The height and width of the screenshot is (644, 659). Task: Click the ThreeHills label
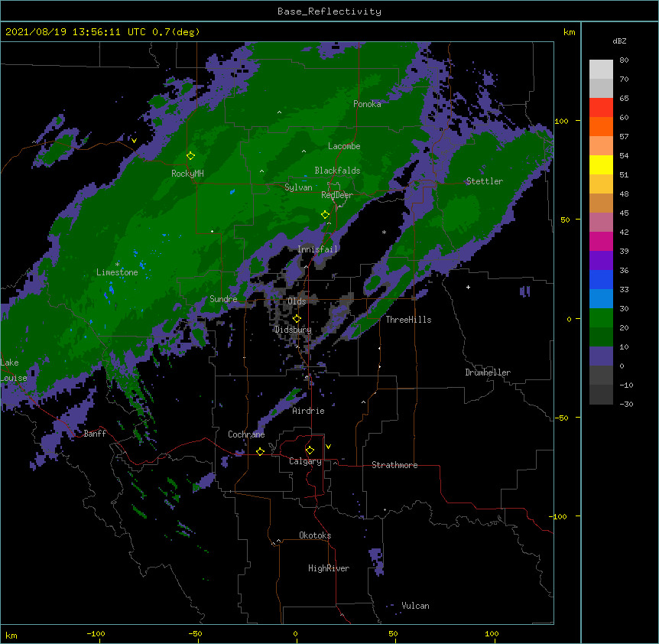click(x=408, y=320)
